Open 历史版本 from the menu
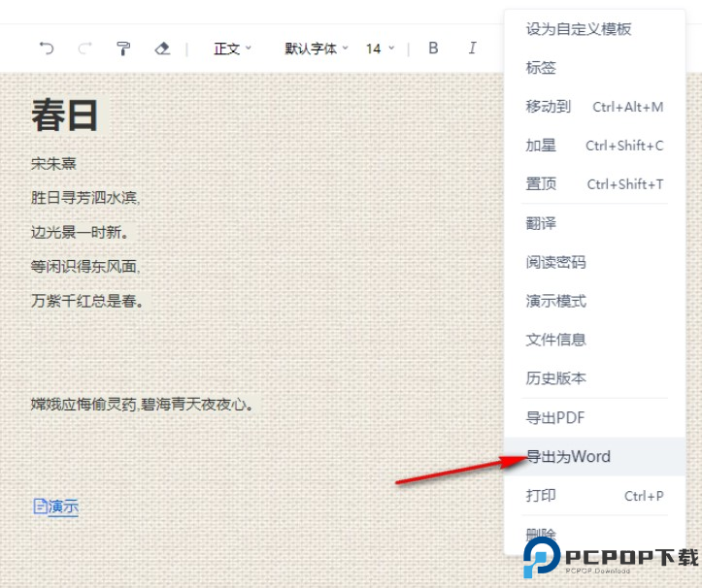The width and height of the screenshot is (702, 588). pyautogui.click(x=594, y=378)
